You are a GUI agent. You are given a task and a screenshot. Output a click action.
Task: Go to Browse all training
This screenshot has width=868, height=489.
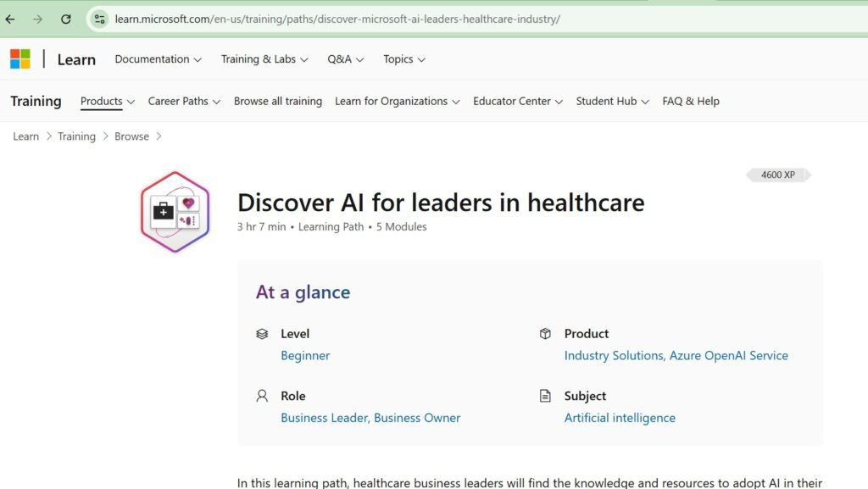point(278,101)
